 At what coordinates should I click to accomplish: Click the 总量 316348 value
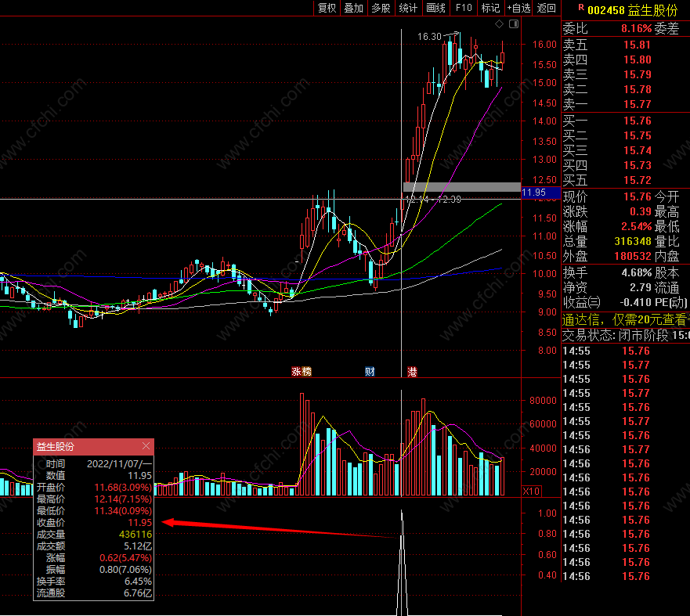point(633,241)
